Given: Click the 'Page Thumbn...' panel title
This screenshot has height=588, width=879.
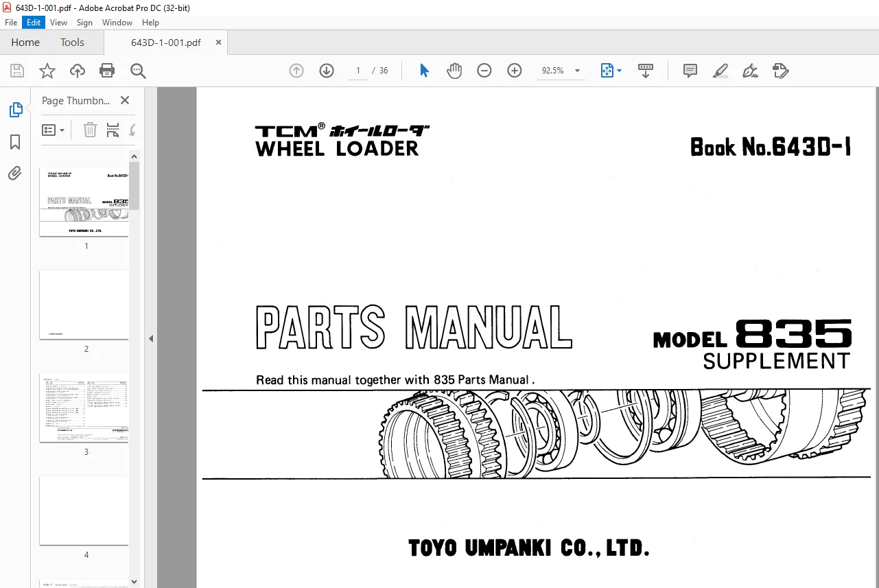Looking at the screenshot, I should pyautogui.click(x=75, y=100).
